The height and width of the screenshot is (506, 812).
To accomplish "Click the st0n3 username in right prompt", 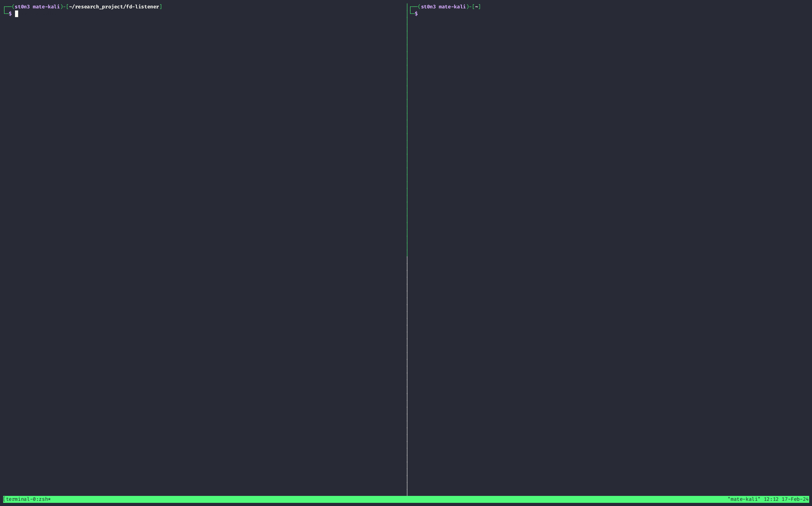I will tap(428, 7).
